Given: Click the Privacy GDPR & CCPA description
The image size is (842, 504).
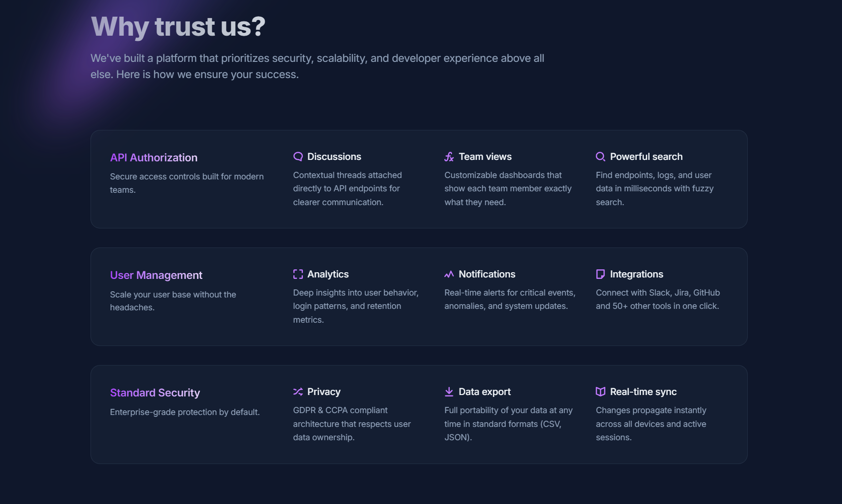Looking at the screenshot, I should pos(351,424).
